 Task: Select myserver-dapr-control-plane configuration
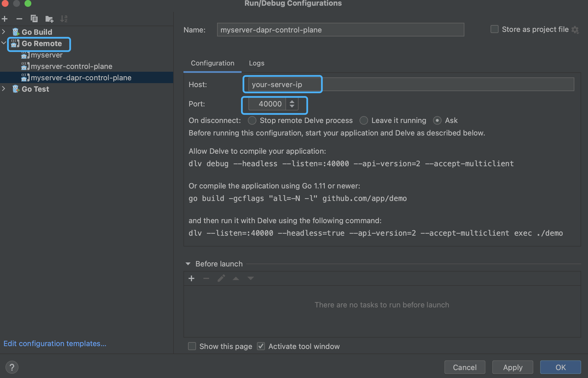click(x=87, y=77)
